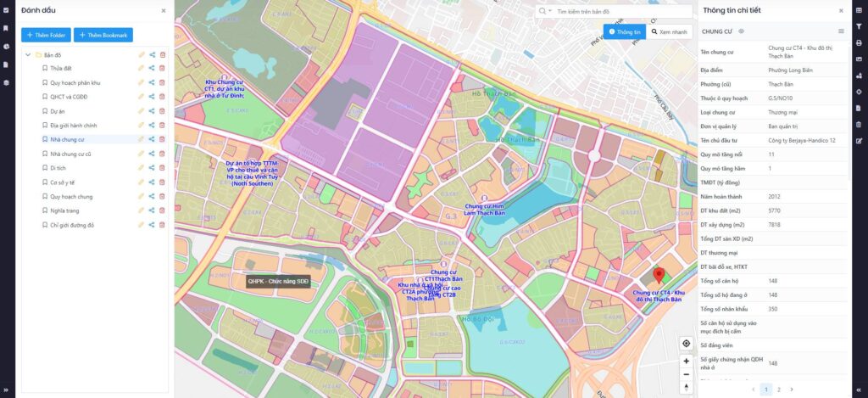Toggle visibility eye next to CHUNG CƯ
868x398 pixels.
pyautogui.click(x=741, y=31)
